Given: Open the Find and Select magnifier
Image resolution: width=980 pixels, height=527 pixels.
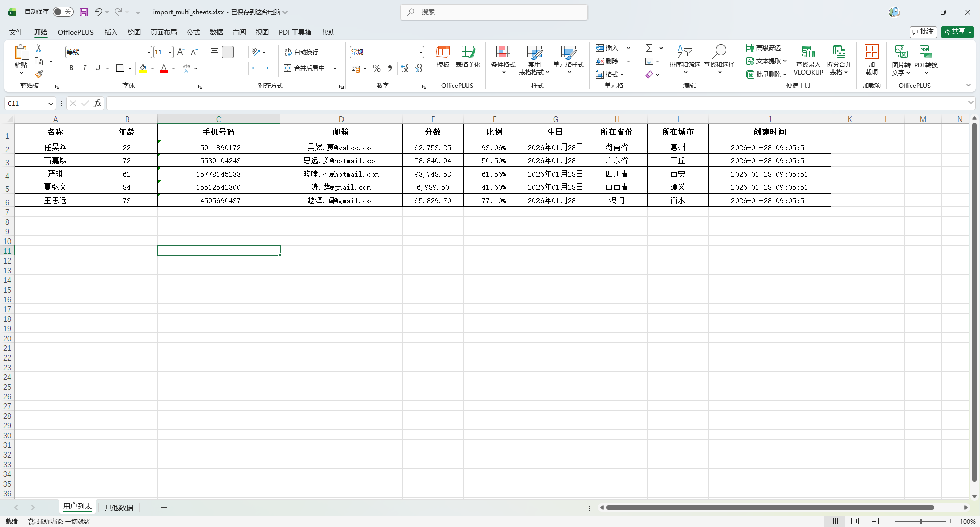Looking at the screenshot, I should [x=719, y=52].
